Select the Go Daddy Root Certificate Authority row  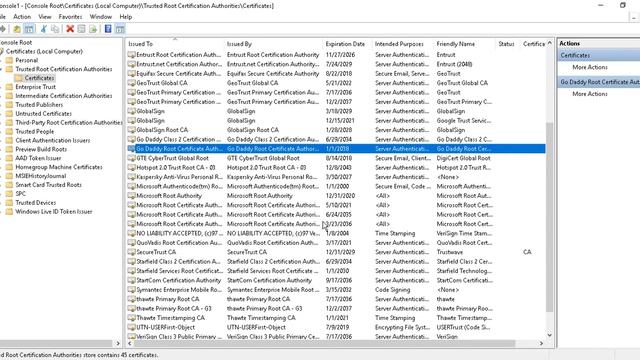tap(336, 149)
